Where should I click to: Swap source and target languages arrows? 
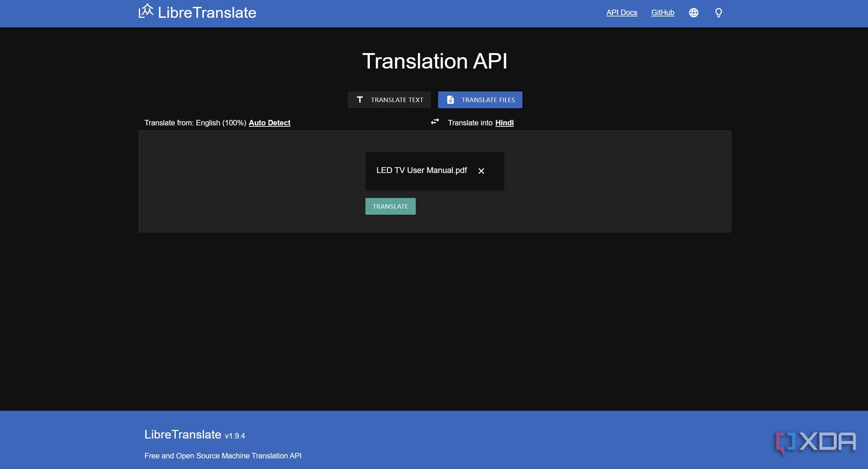[435, 122]
